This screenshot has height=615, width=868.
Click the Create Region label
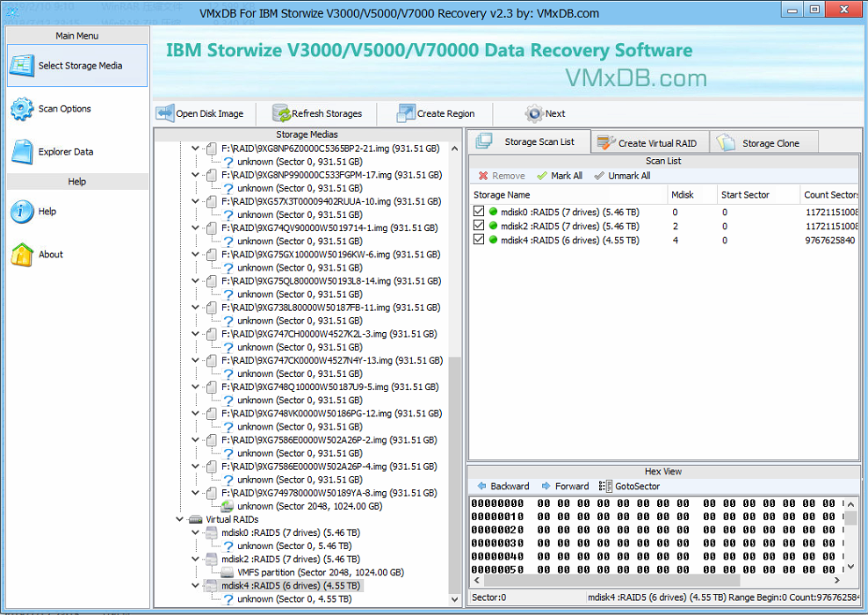click(445, 113)
